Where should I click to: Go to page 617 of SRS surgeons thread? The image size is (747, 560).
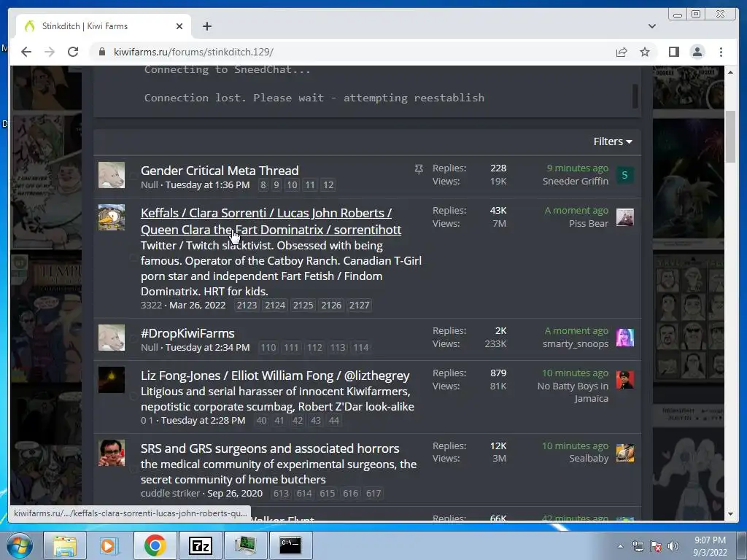(373, 494)
